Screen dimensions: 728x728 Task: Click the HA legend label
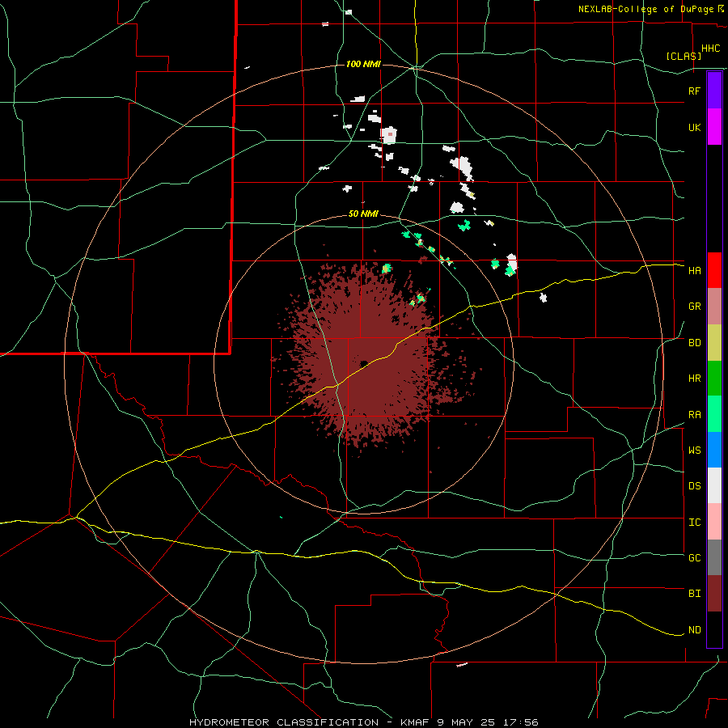tap(694, 270)
